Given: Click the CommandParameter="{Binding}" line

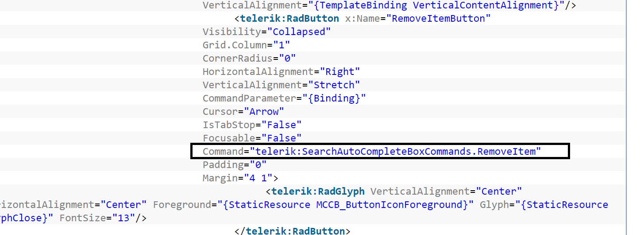Looking at the screenshot, I should pos(284,98).
